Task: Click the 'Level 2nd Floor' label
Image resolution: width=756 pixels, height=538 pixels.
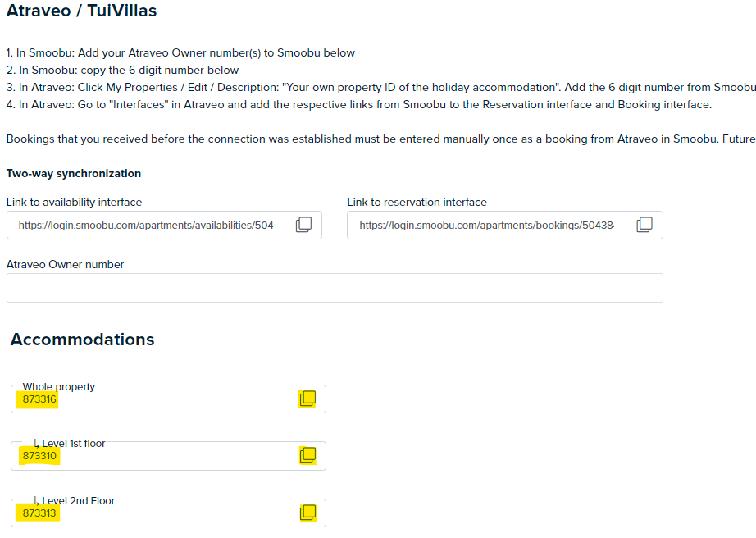Action: click(x=78, y=501)
